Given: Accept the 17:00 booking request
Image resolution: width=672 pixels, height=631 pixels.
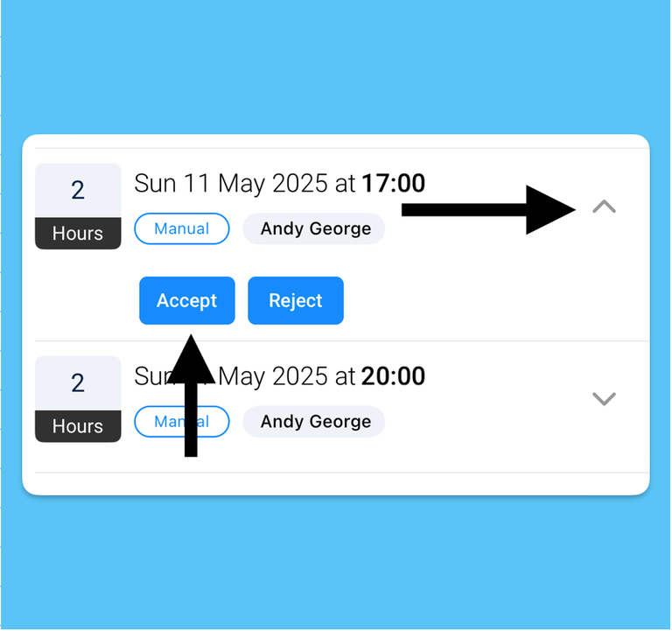Looking at the screenshot, I should (186, 301).
